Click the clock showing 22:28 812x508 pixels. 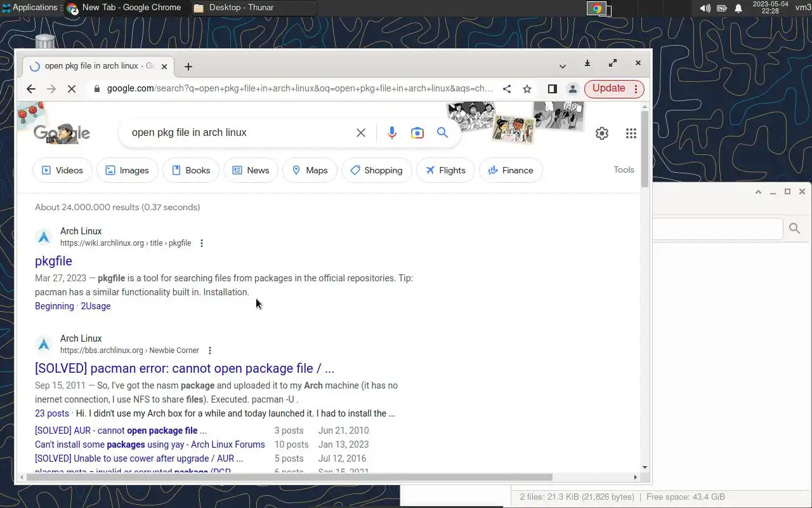(x=770, y=8)
